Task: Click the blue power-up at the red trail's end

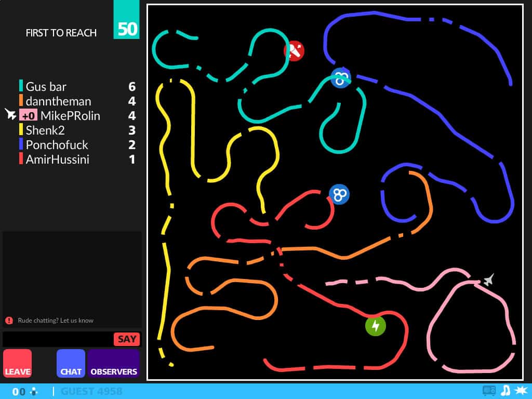Action: click(340, 194)
